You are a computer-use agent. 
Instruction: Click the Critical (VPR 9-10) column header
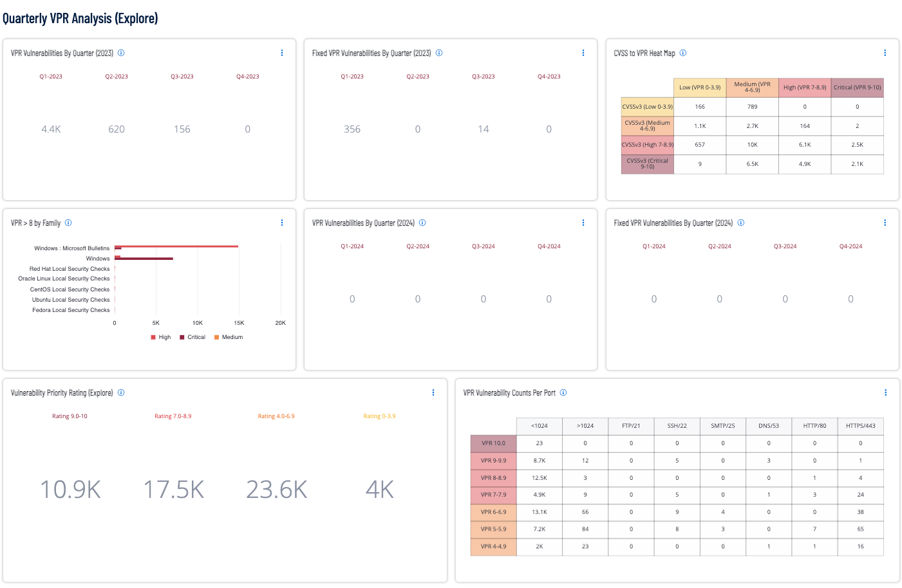[858, 87]
